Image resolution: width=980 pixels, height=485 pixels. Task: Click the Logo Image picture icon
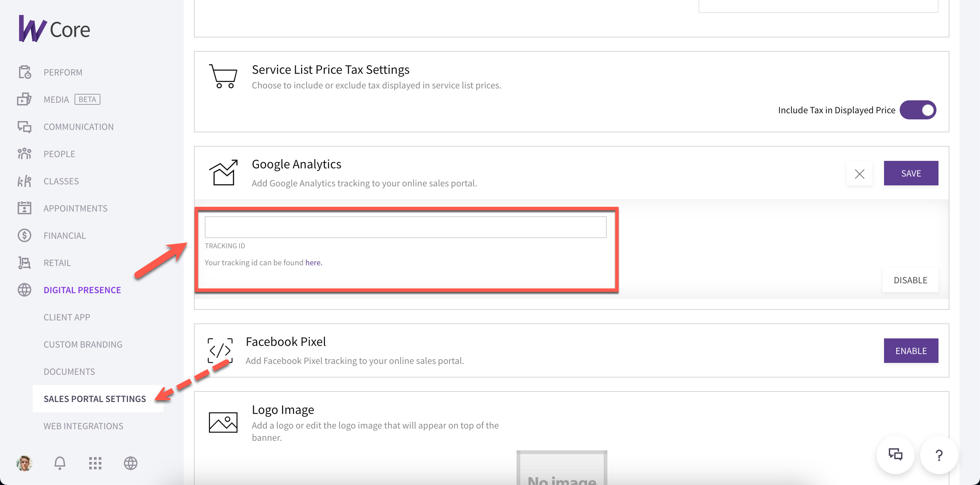tap(223, 422)
